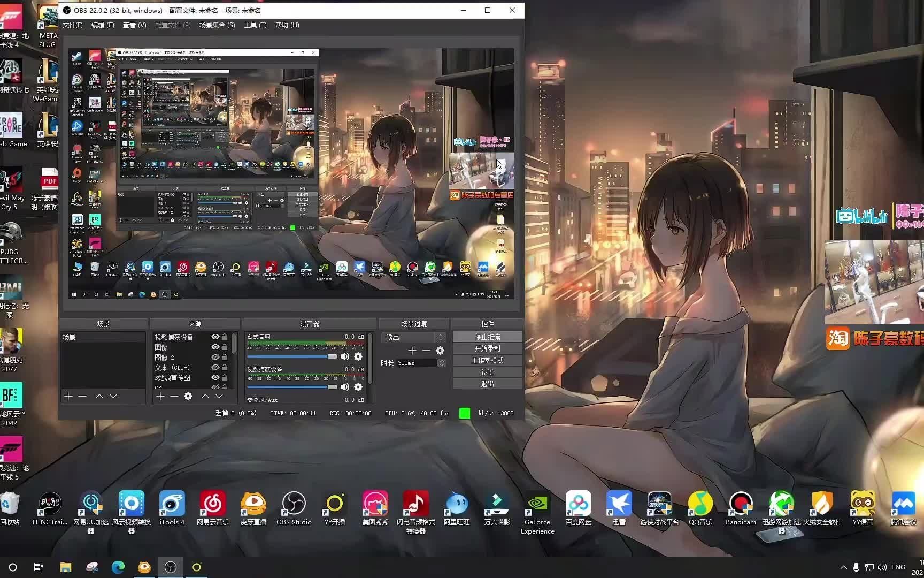Remove the selected source with the minus icon
The width and height of the screenshot is (924, 578).
tap(174, 396)
